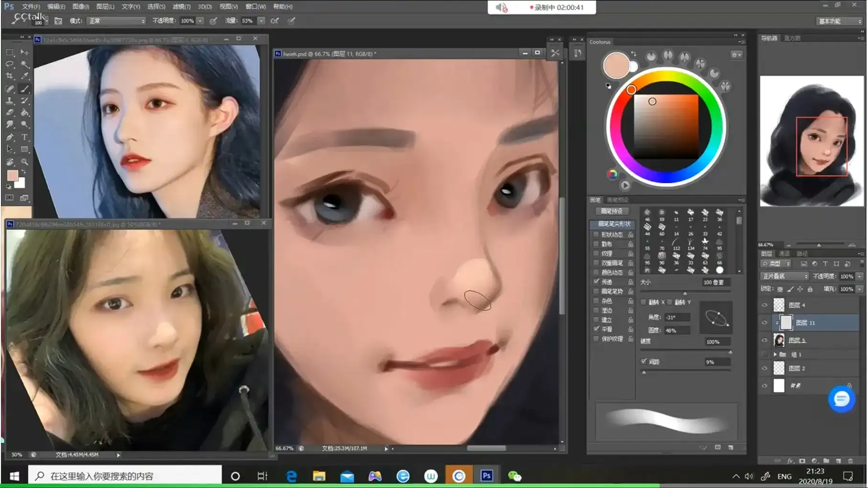Click the 基本功能 workspace button
Viewport: 868px width, 488px height.
point(838,21)
